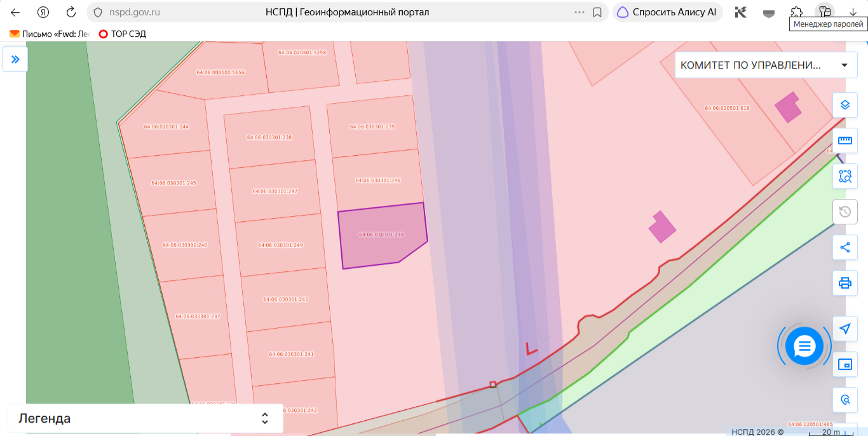
Task: Open browser downloads arrow icon
Action: (853, 12)
